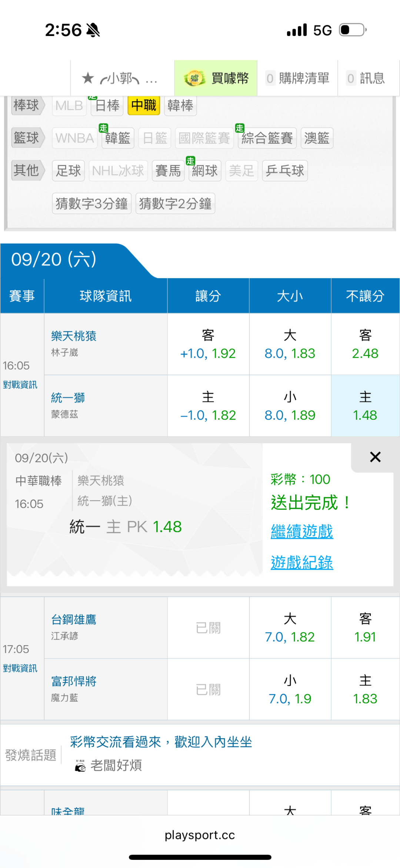Open the 遊戲紀錄 link
Image resolution: width=400 pixels, height=868 pixels.
[302, 563]
